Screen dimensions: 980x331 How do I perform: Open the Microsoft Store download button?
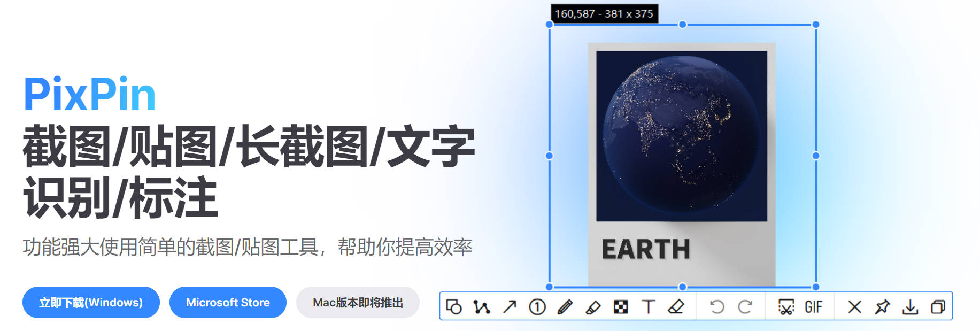coord(228,303)
